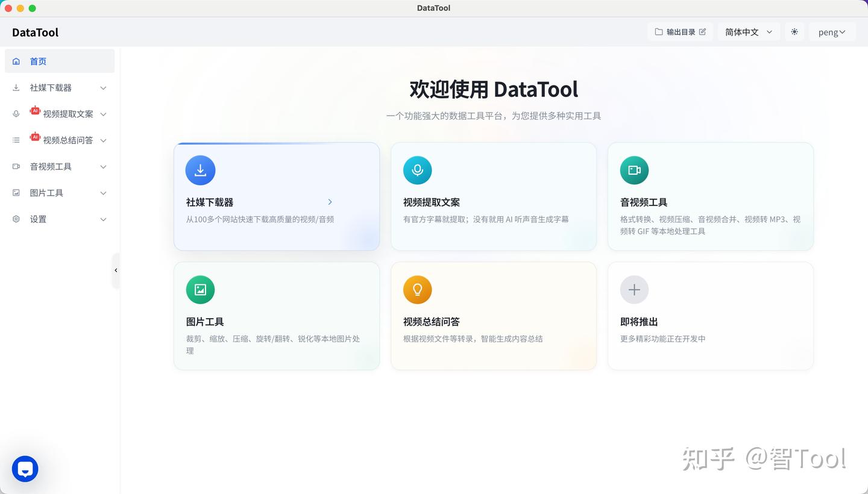Open the 图片工具 card title
This screenshot has width=868, height=494.
205,322
